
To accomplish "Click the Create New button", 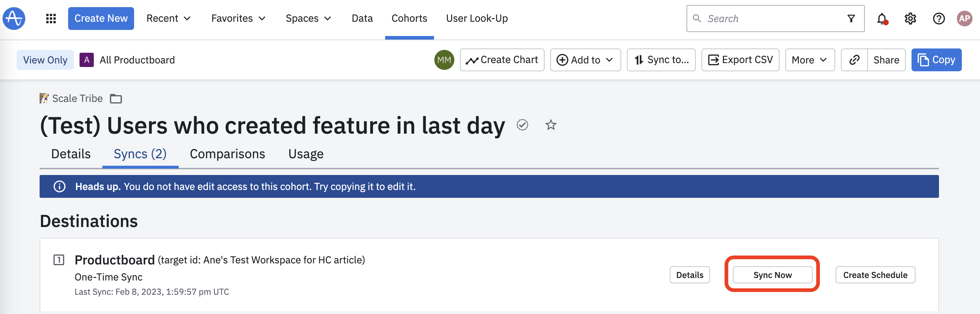I will coord(101,18).
